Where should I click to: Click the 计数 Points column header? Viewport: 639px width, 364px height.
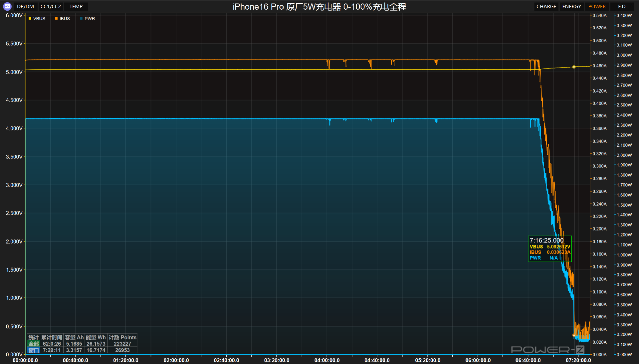click(122, 337)
